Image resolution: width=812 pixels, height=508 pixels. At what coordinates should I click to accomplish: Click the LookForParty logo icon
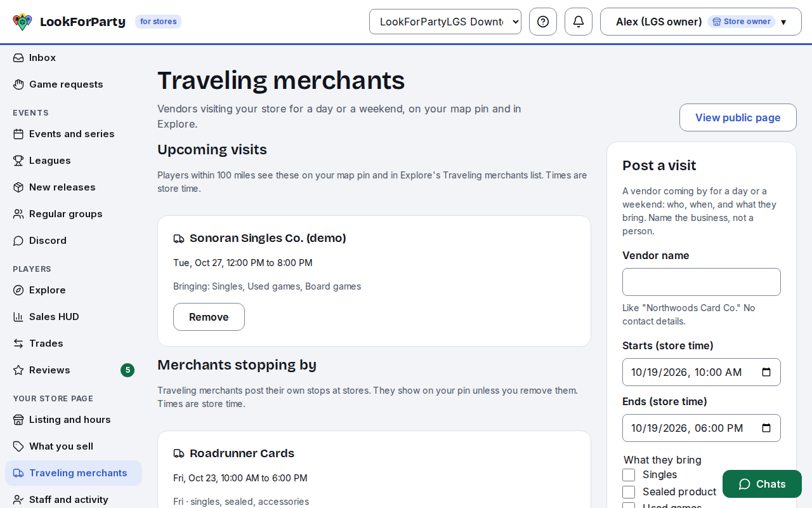(22, 22)
